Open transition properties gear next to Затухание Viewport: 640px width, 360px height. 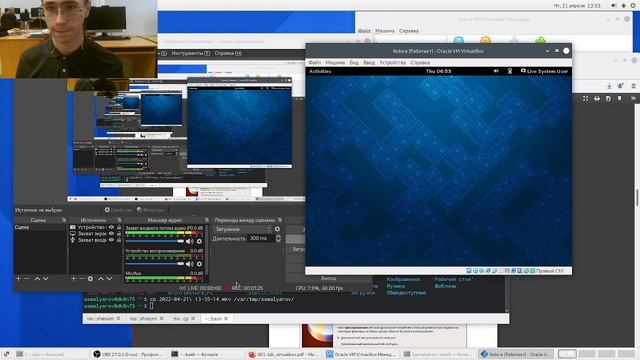pos(277,229)
